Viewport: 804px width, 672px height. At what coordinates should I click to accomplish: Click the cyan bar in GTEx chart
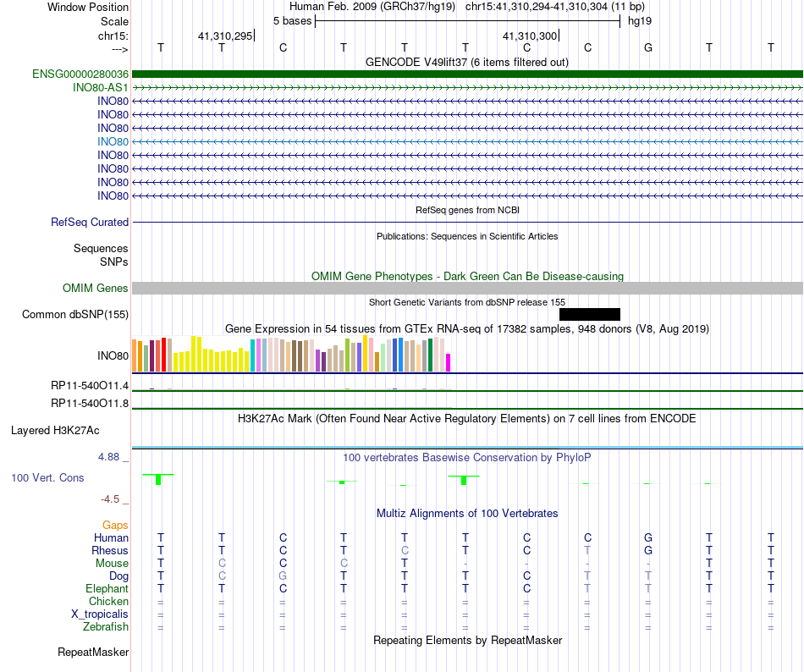(x=253, y=355)
